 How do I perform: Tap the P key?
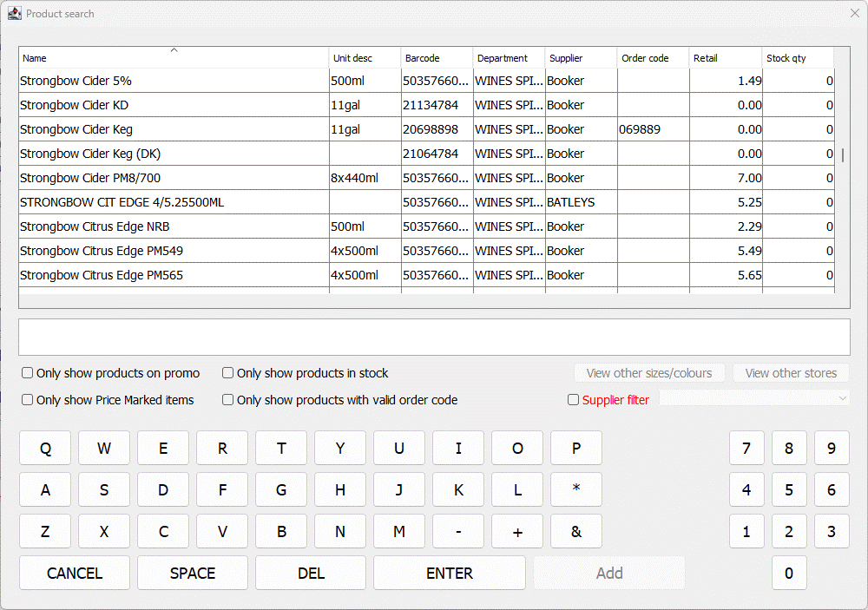[576, 448]
